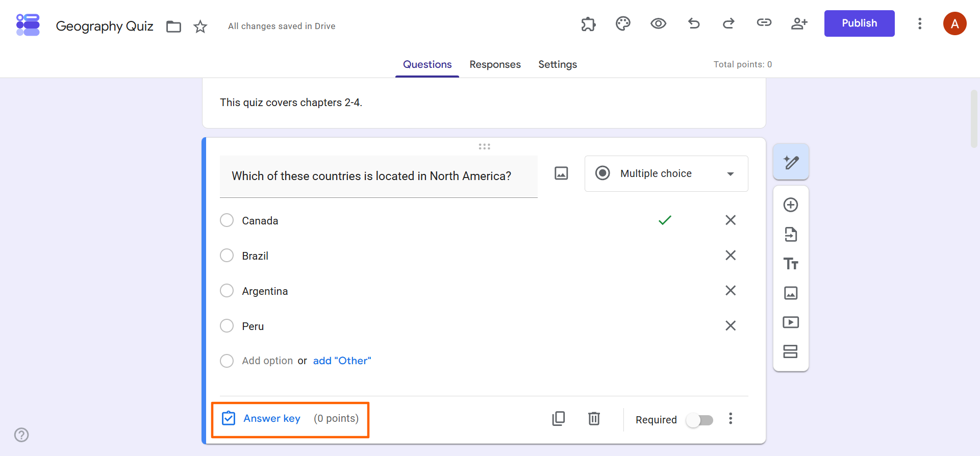Add a title and description block
This screenshot has width=980, height=456.
coord(791,264)
